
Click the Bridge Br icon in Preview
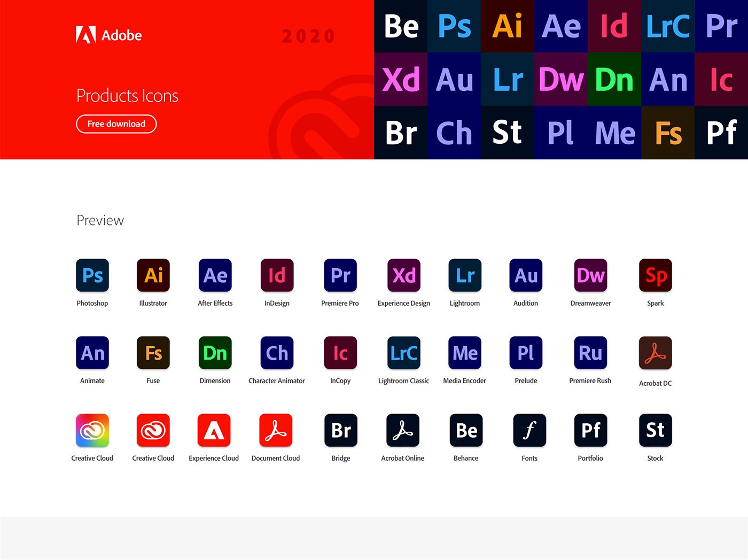coord(341,430)
